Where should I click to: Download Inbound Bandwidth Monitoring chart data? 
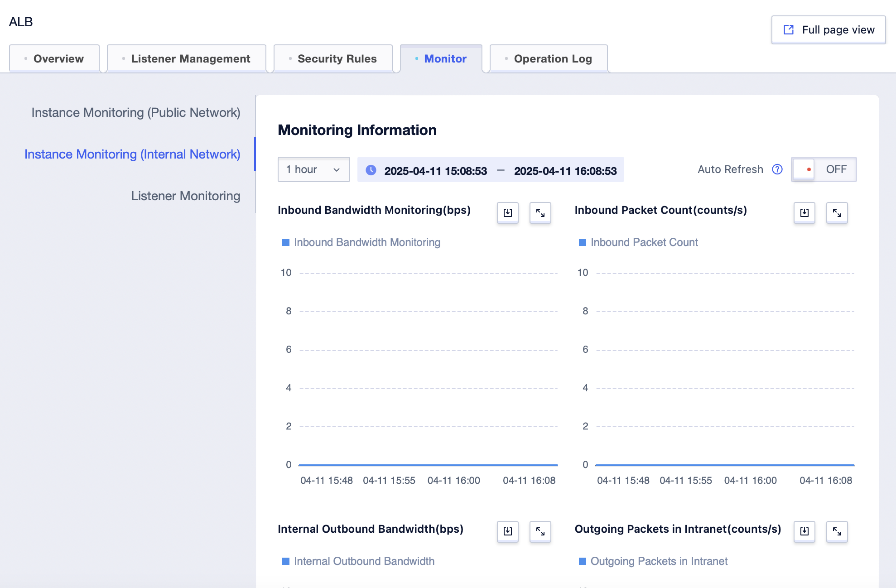[507, 213]
